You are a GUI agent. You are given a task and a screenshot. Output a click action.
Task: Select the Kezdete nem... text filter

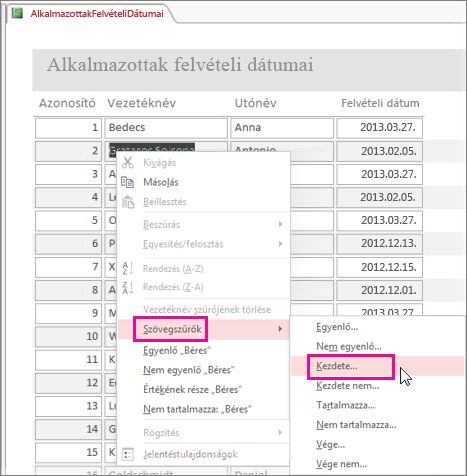pyautogui.click(x=377, y=386)
